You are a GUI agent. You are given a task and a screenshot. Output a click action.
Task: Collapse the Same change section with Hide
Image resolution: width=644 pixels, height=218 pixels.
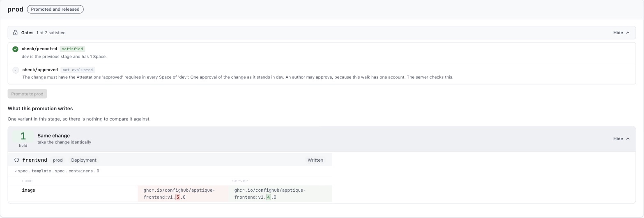(621, 139)
